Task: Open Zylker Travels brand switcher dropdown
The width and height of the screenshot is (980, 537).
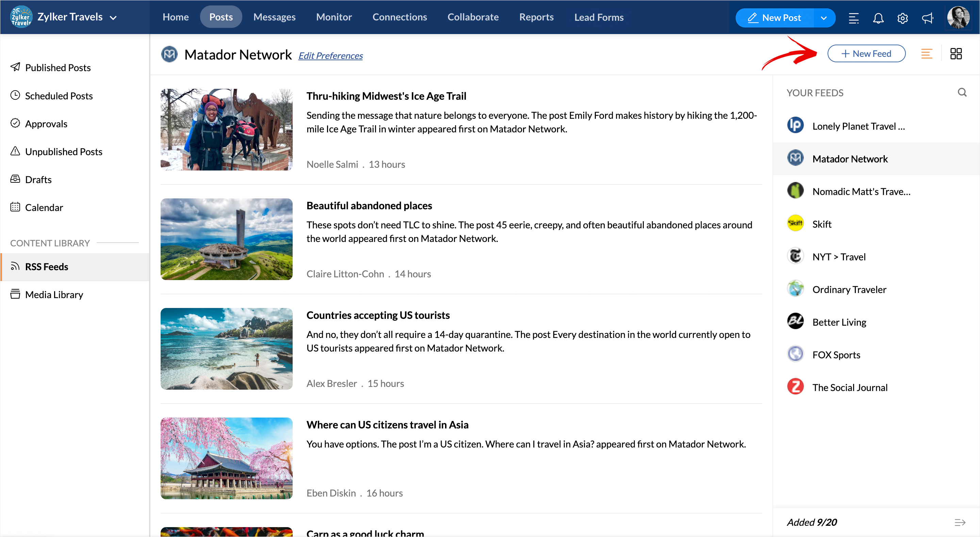Action: coord(113,17)
